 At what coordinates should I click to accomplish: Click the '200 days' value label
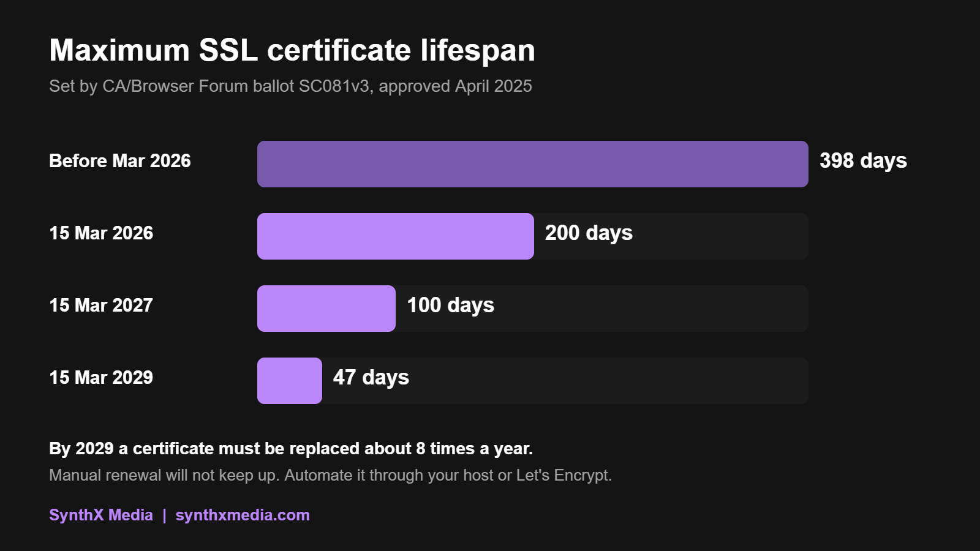[589, 233]
